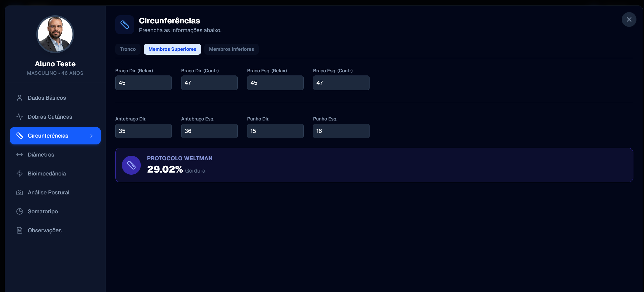Click the ruler icon in Protocolo Weltman card
644x292 pixels.
click(131, 165)
